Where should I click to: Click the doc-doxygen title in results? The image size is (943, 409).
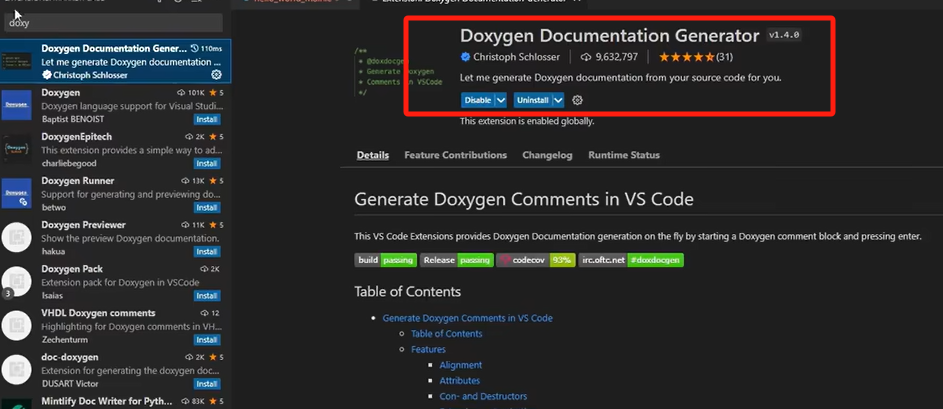(x=70, y=357)
